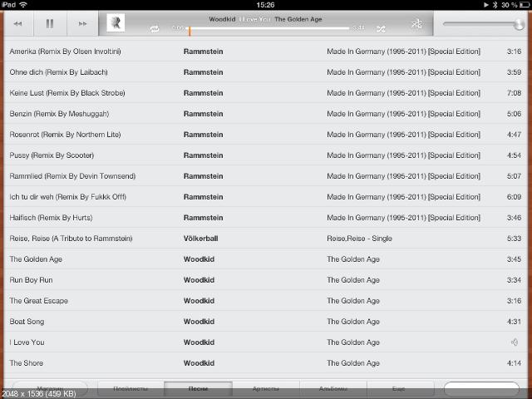This screenshot has height=399, width=532.
Task: Click The Golden Age in now playing header
Action: (298, 19)
